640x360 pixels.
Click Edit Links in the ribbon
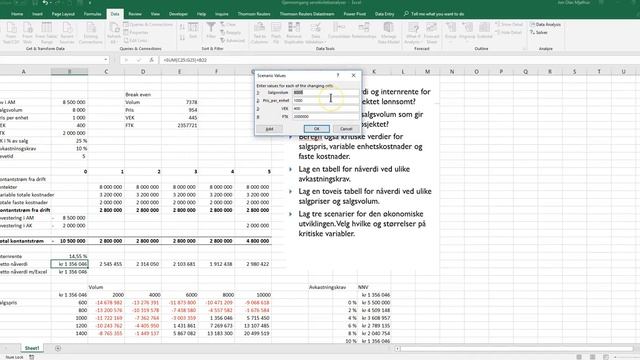[136, 40]
